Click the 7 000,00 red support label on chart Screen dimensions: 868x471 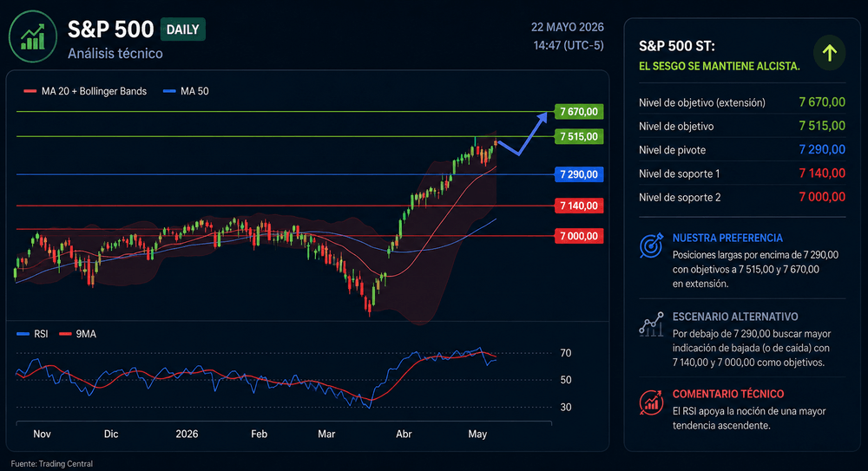click(578, 236)
